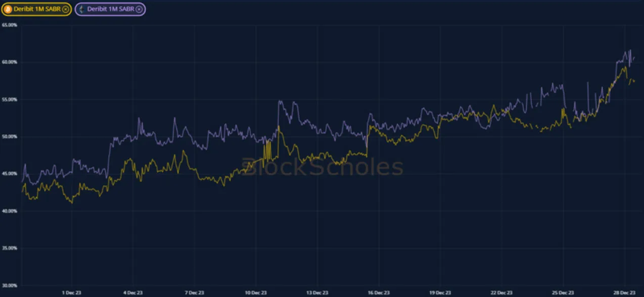
Task: Click the Ethereum icon in purple chip
Action: [82, 9]
